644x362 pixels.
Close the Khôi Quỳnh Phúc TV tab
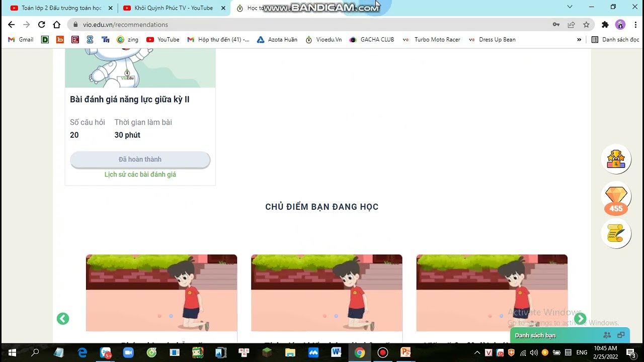click(223, 8)
